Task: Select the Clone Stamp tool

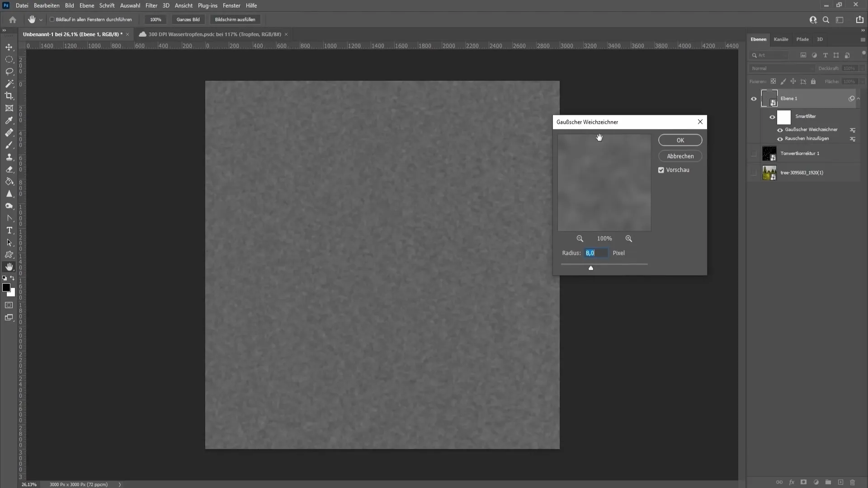Action: pyautogui.click(x=9, y=157)
